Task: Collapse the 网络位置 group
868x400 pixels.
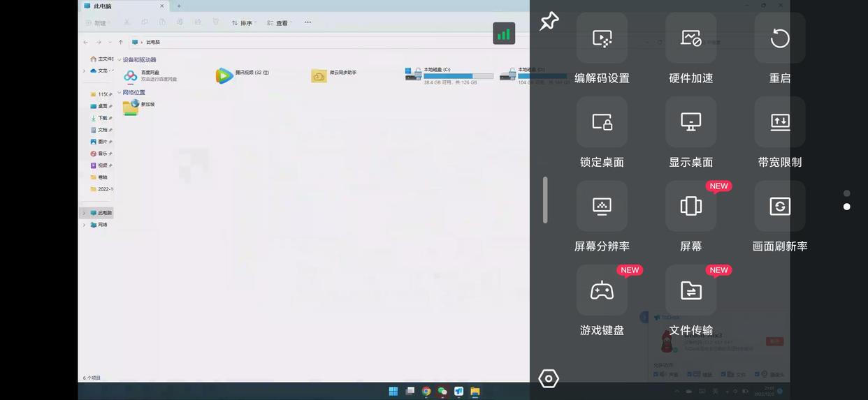Action: pyautogui.click(x=119, y=92)
